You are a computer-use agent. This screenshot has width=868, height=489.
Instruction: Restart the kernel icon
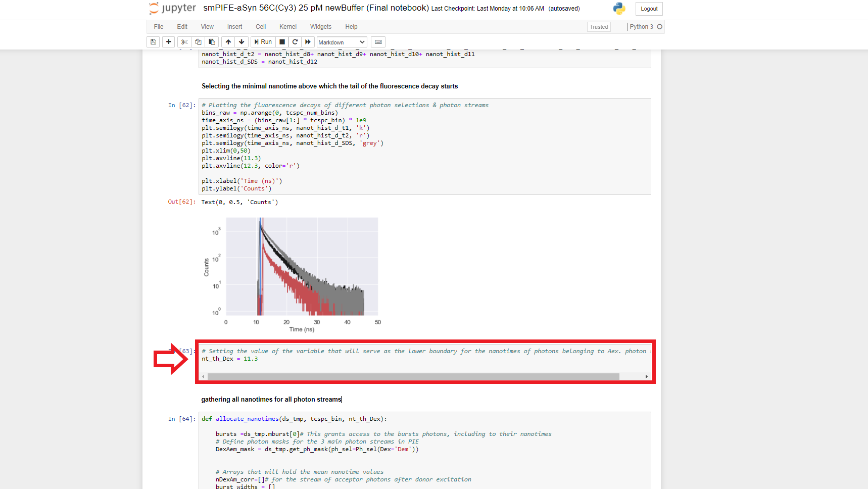[x=295, y=42]
